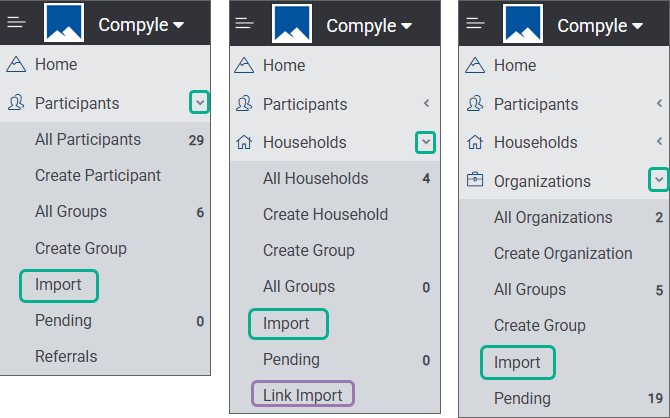Click Create Organization link
This screenshot has height=418, width=670.
click(563, 253)
